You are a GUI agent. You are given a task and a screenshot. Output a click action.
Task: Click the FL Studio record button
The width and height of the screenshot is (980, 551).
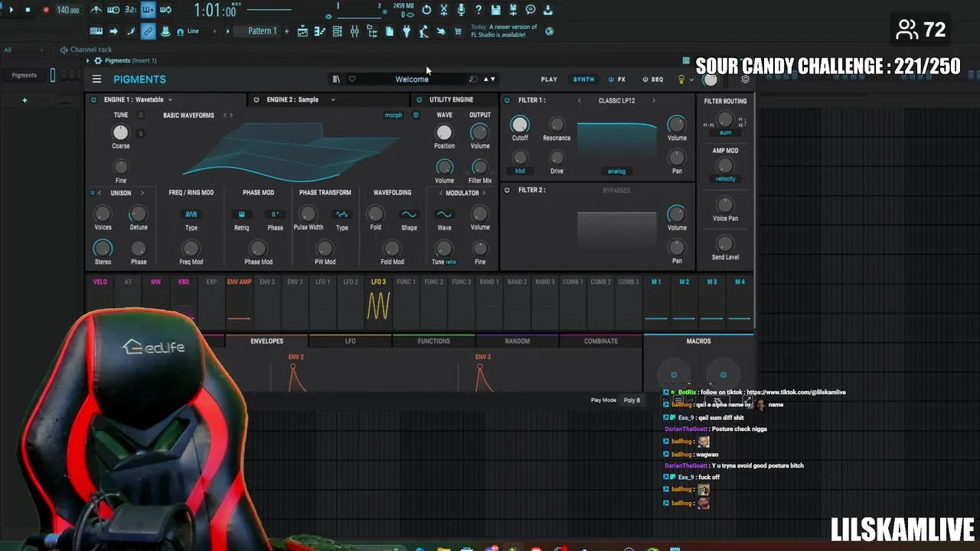(45, 10)
